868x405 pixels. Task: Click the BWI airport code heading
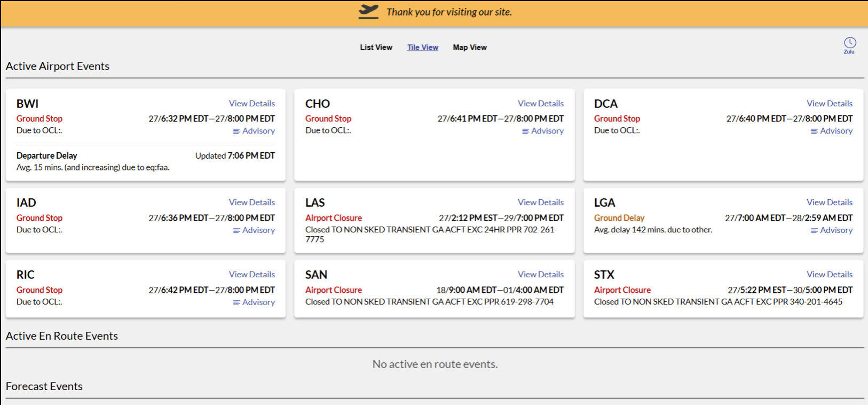[x=27, y=104]
